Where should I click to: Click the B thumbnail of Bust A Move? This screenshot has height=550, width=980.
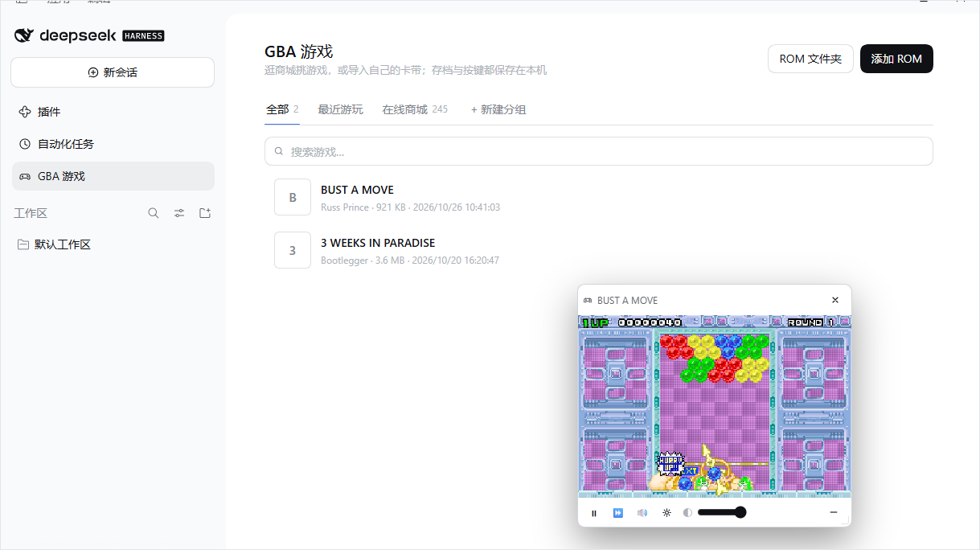293,197
